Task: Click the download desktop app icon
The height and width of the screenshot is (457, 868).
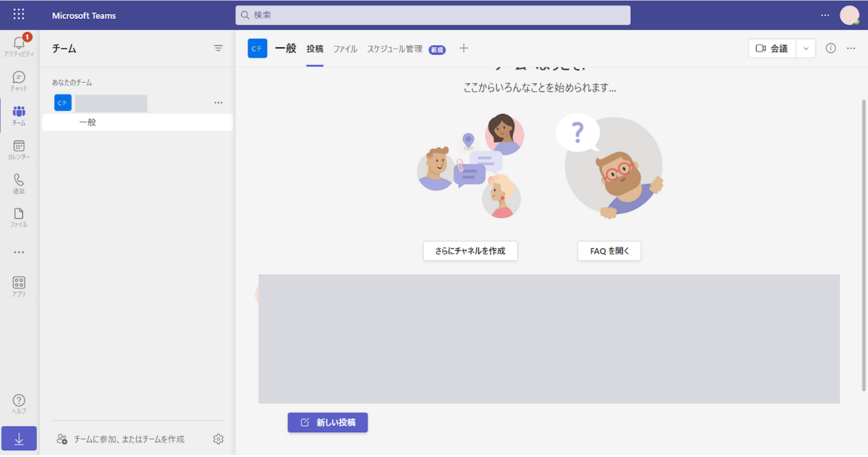Action: (19, 439)
